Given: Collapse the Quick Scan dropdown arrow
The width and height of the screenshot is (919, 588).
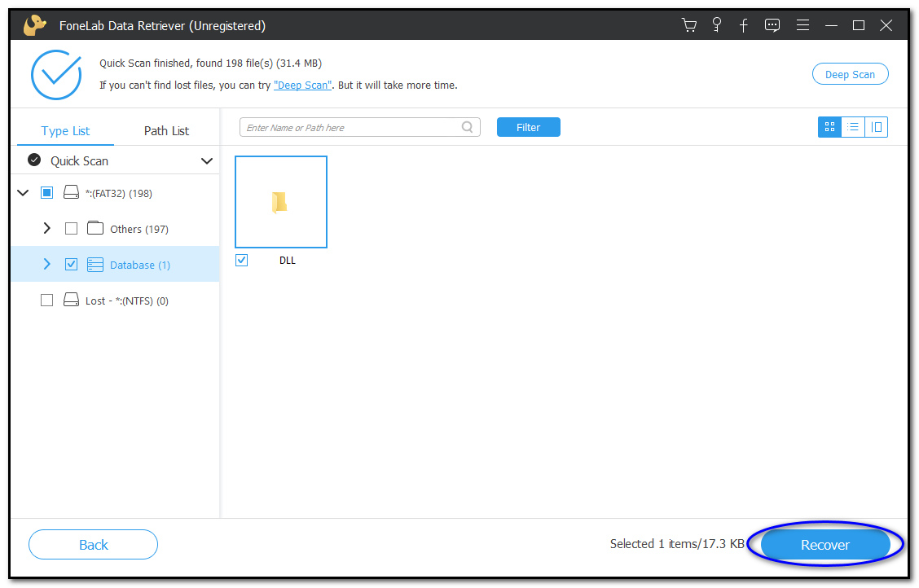Looking at the screenshot, I should point(207,161).
